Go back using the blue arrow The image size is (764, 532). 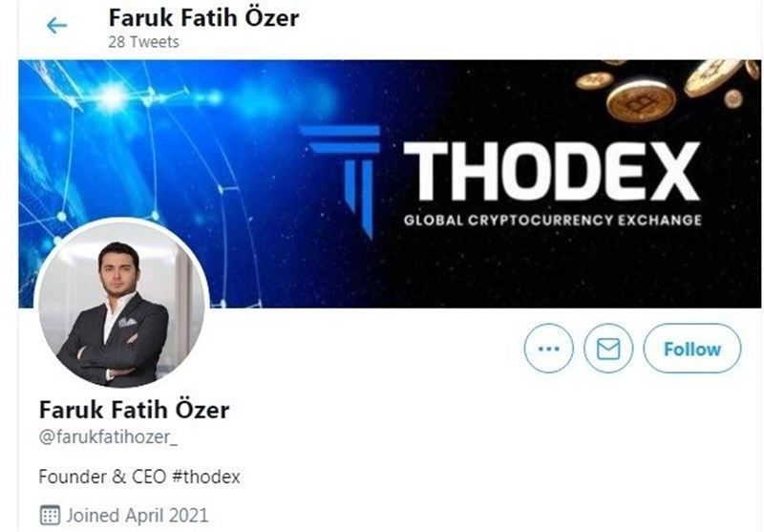[56, 26]
